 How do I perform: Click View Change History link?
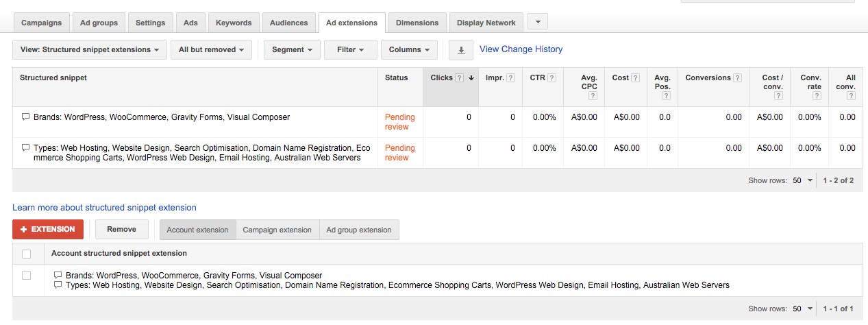coord(521,49)
